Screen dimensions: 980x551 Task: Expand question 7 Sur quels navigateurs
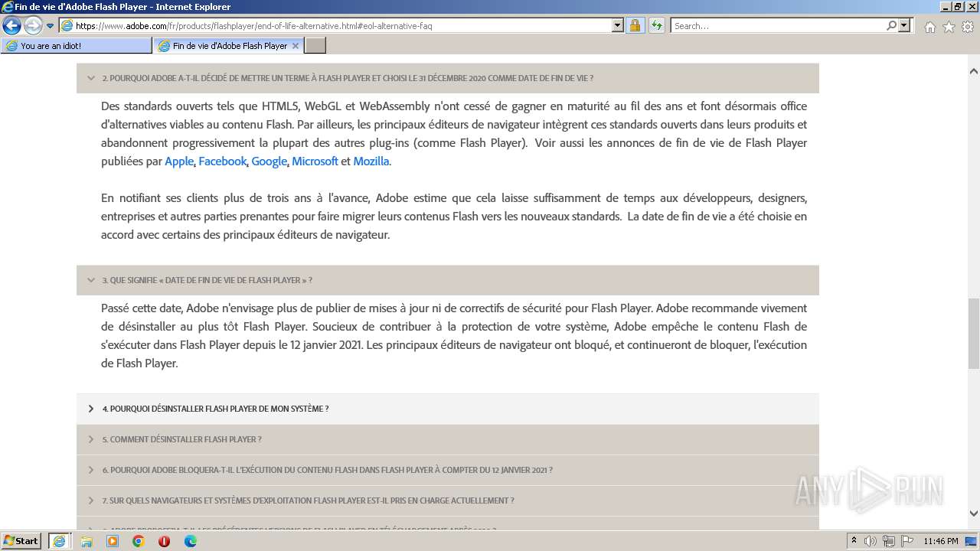coord(447,500)
